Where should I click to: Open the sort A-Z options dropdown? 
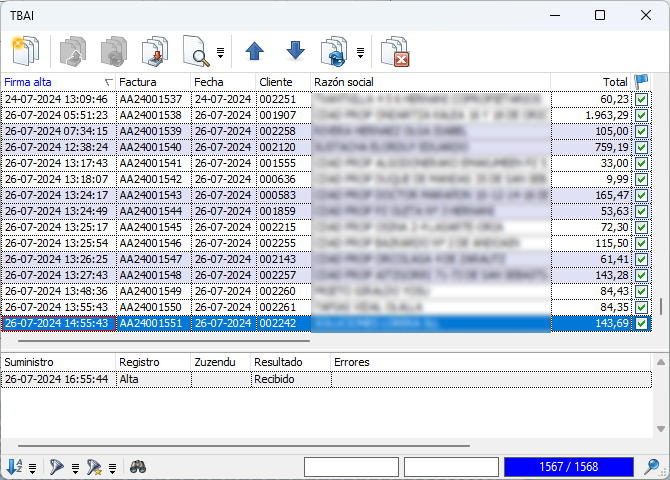tap(32, 468)
